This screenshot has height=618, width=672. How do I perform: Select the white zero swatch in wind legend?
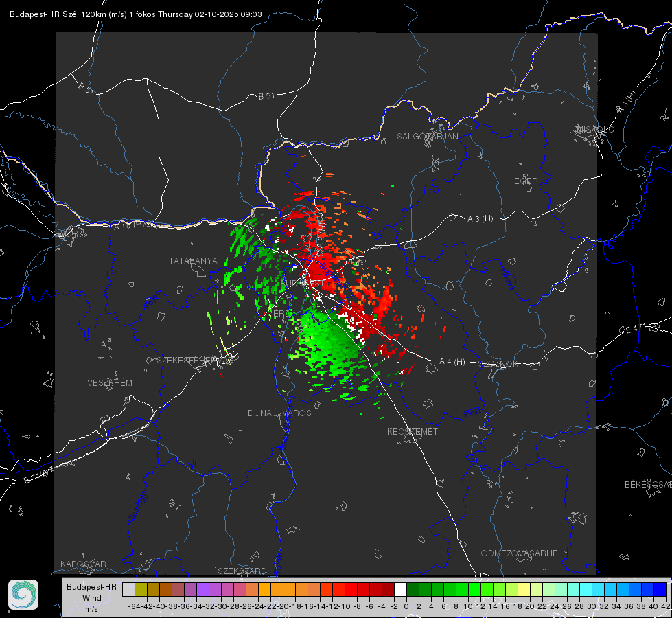[x=400, y=590]
